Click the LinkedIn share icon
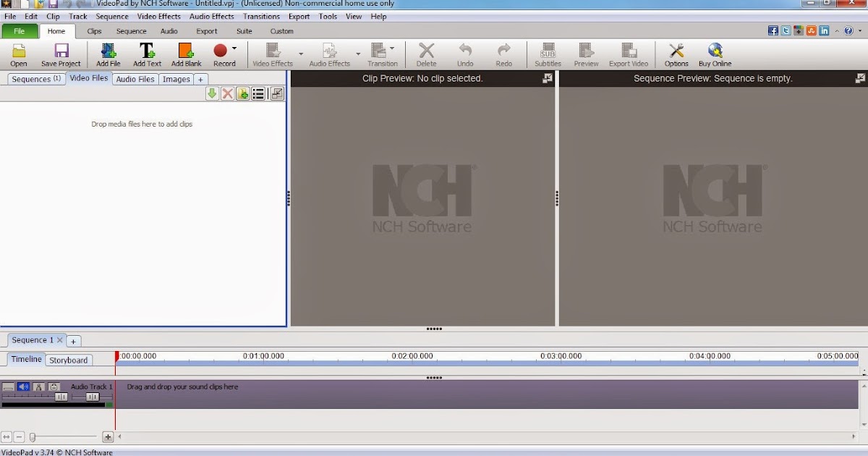Screen dimensions: 868x456 coord(824,31)
